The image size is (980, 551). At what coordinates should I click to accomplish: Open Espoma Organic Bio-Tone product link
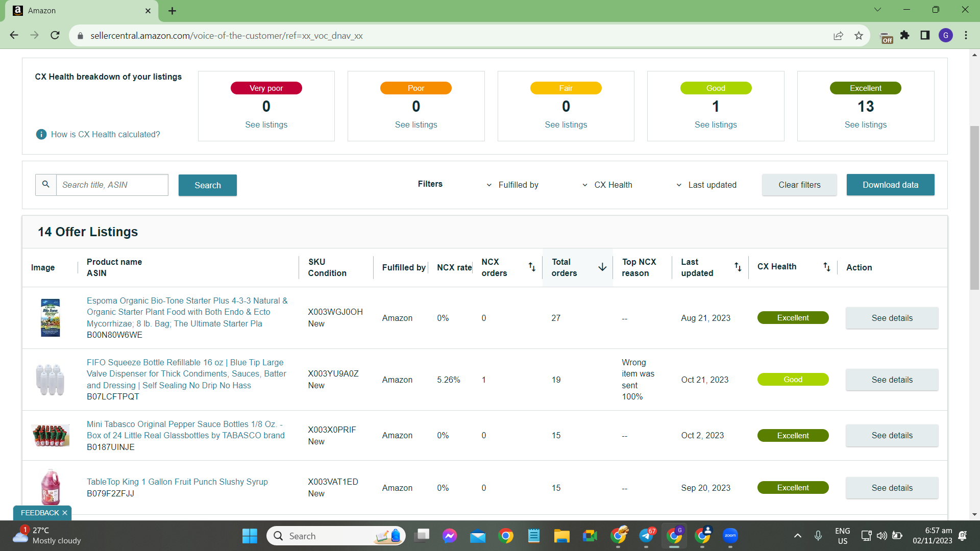click(x=187, y=312)
